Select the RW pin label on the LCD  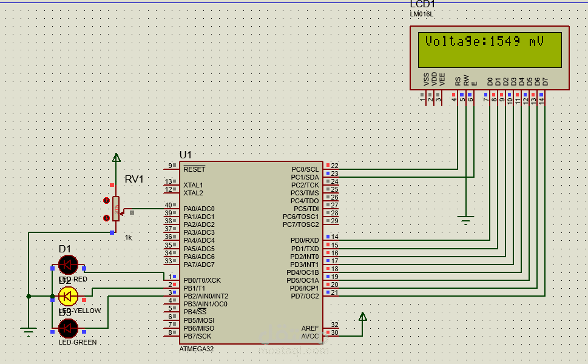coord(466,80)
